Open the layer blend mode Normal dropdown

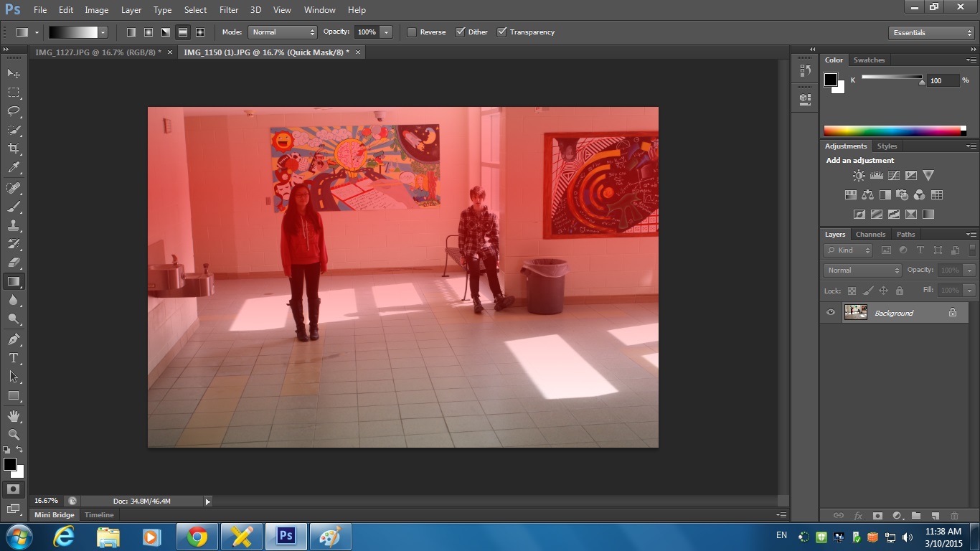(862, 270)
